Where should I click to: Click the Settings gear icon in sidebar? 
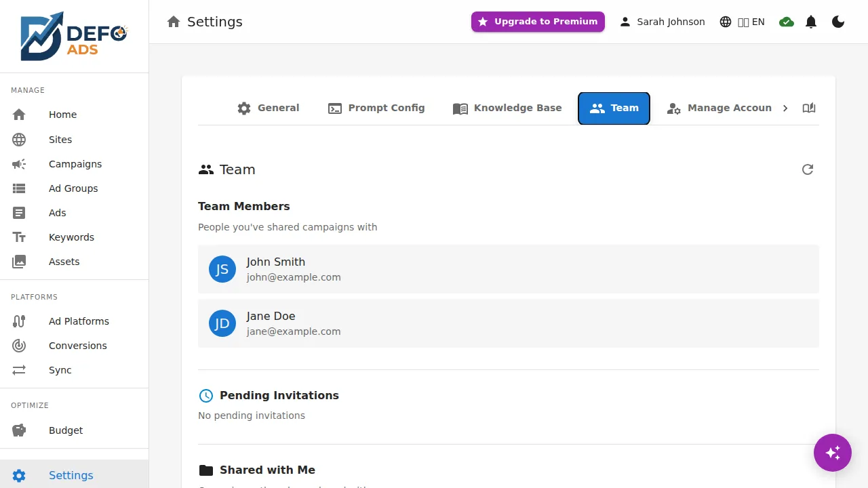(19, 476)
